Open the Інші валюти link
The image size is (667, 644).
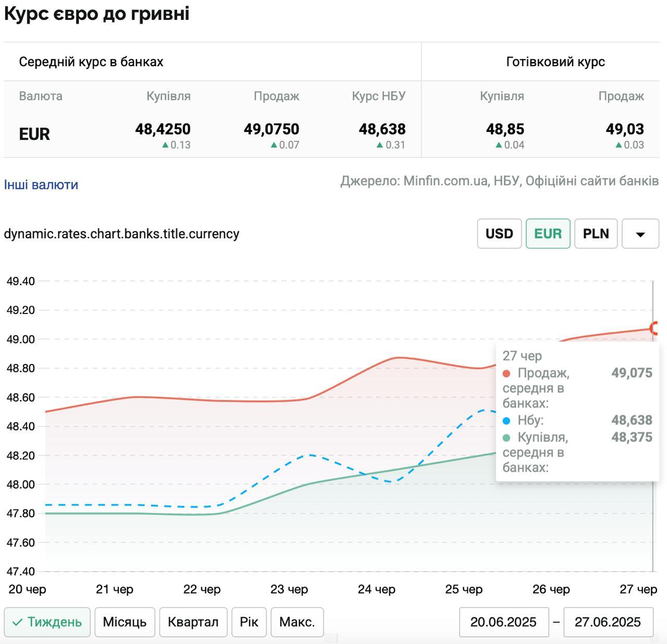coord(41,185)
